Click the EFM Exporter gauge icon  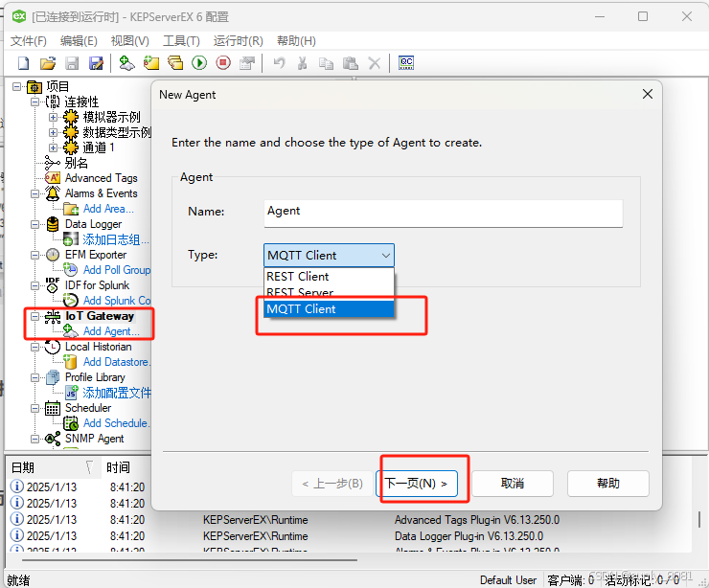[53, 255]
